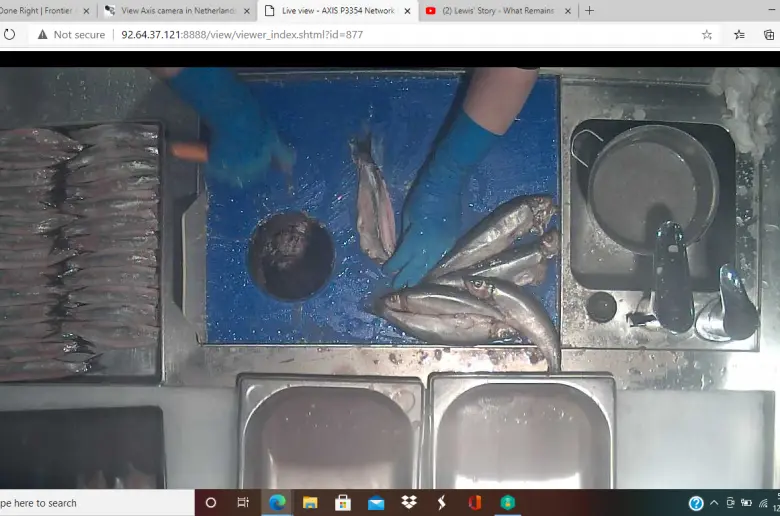Viewport: 780px width, 516px height.
Task: Open Microsoft Edge from the taskbar
Action: (x=277, y=503)
